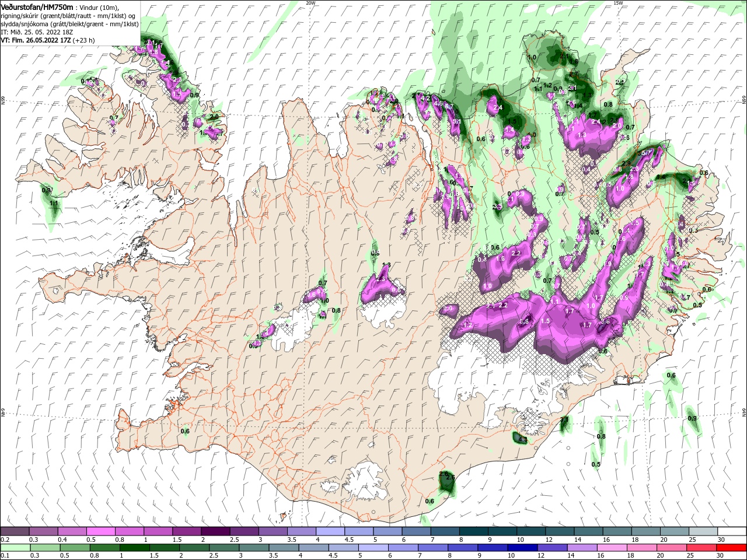747x560 pixels.
Task: Pick the light purple 14 swatch in lower legend row
Action: [582, 547]
